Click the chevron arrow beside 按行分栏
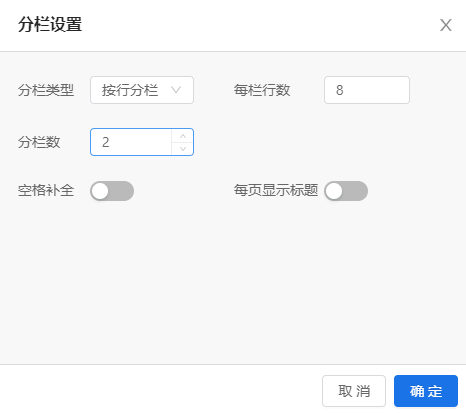This screenshot has width=466, height=414. pyautogui.click(x=176, y=90)
